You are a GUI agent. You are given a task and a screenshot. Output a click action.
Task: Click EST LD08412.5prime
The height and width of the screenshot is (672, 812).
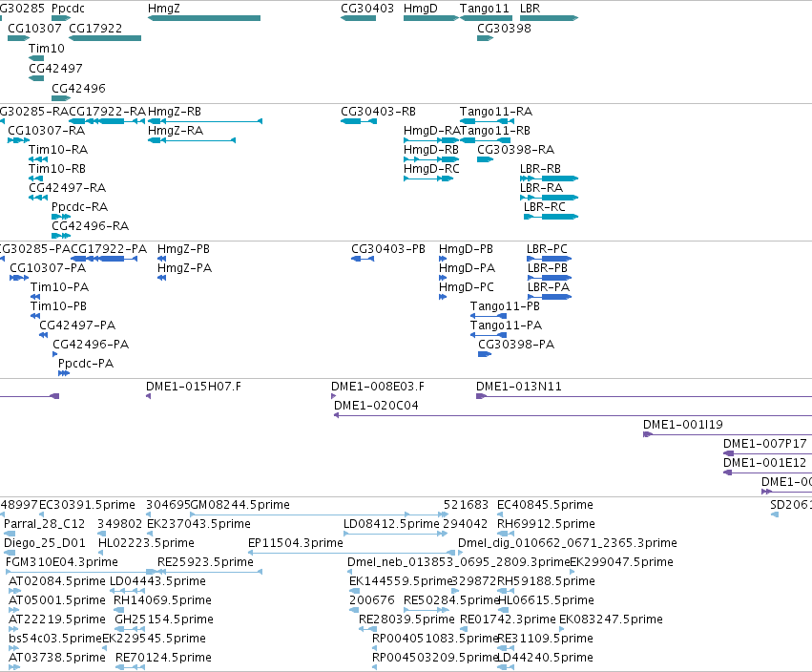click(395, 534)
